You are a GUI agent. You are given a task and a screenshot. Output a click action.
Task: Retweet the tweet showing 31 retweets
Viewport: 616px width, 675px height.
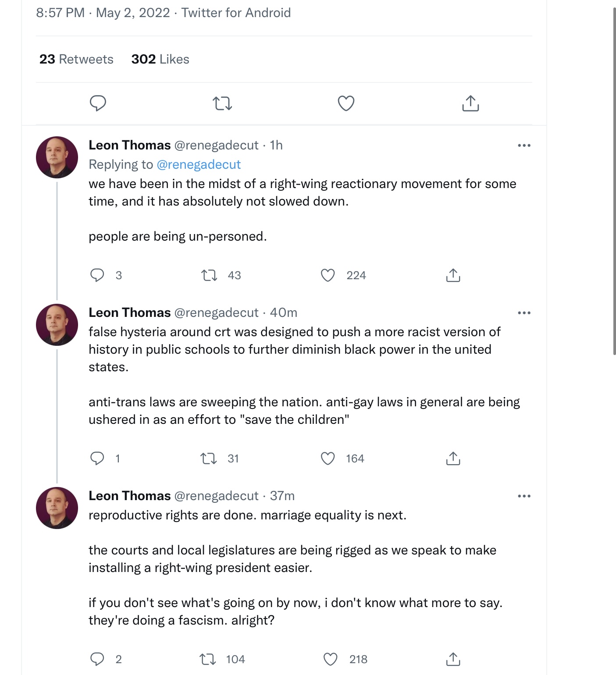point(209,458)
